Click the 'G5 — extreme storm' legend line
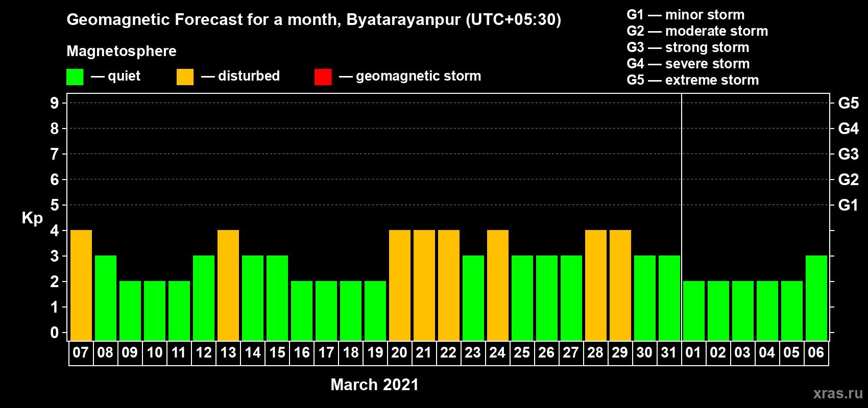Image resolution: width=868 pixels, height=408 pixels. (693, 80)
